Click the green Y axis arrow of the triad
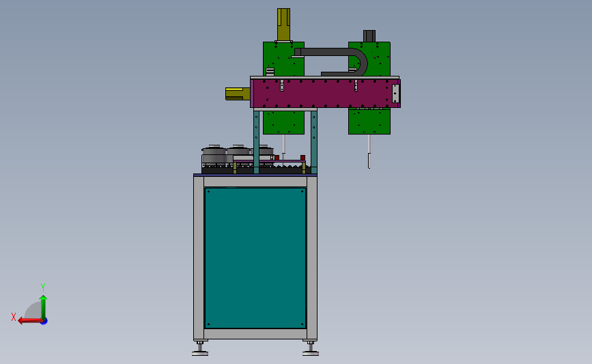Image resolution: width=592 pixels, height=364 pixels. pyautogui.click(x=44, y=308)
